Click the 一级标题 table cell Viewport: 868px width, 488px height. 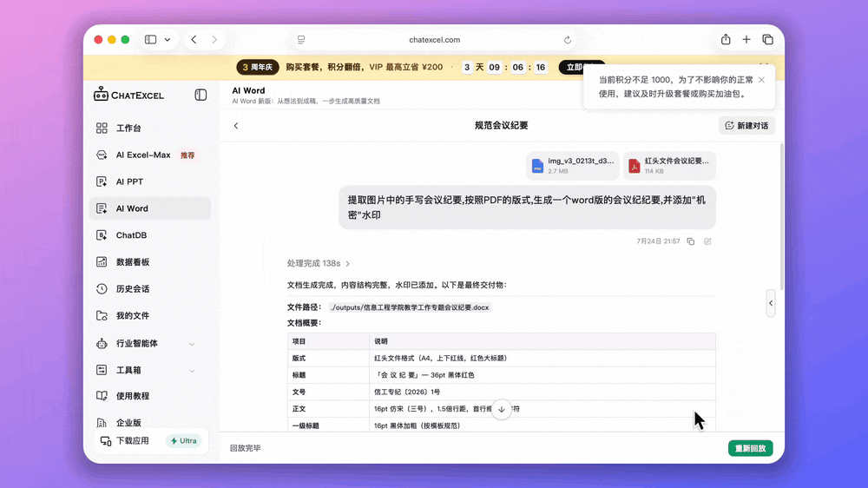328,425
